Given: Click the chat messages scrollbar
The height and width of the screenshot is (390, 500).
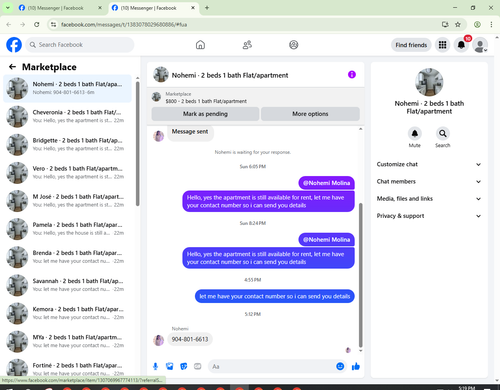Looking at the screenshot, I should coord(360,275).
